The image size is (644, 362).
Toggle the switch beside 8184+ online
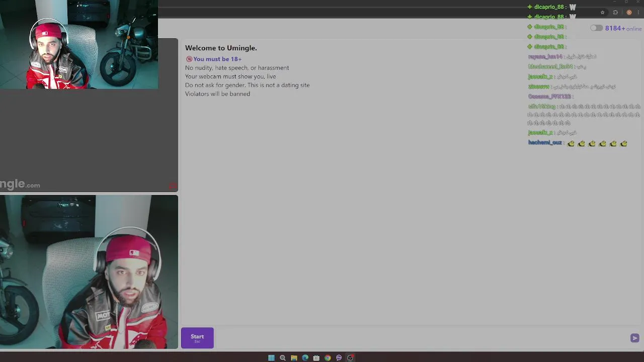coord(596,28)
